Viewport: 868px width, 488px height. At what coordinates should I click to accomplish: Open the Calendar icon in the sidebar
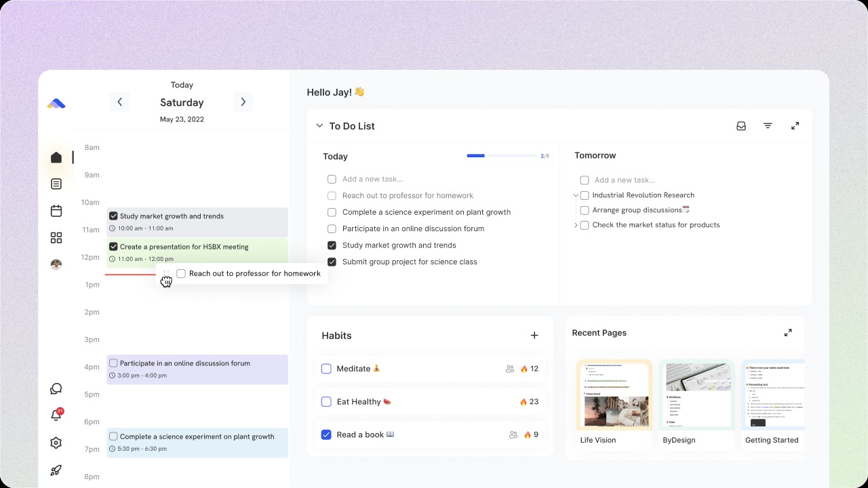point(56,211)
